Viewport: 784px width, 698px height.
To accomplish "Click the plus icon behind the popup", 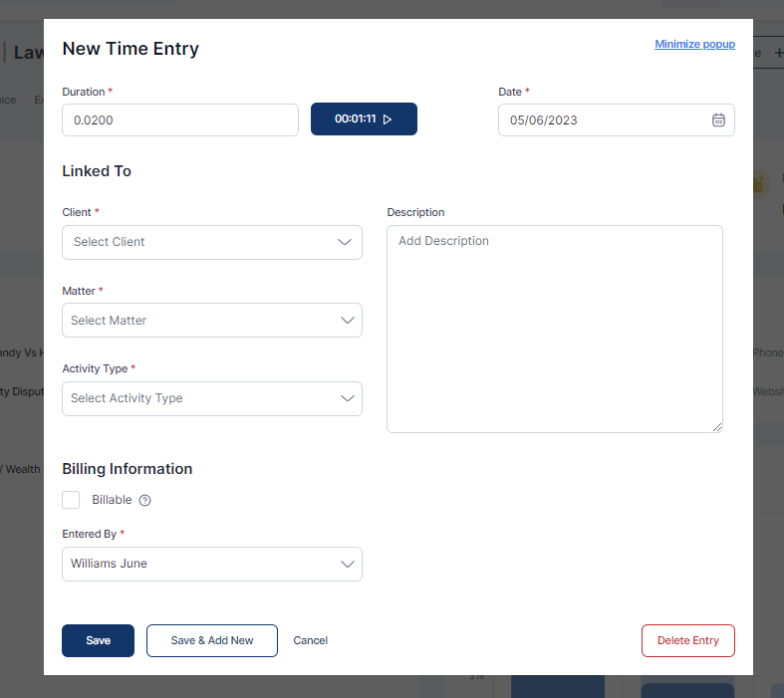I will click(778, 53).
